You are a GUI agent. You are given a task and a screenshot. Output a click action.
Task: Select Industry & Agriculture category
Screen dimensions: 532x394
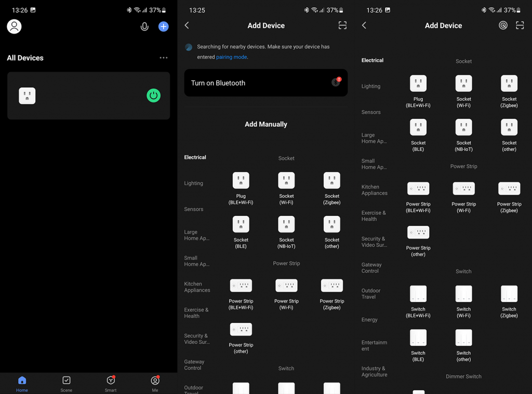point(374,371)
